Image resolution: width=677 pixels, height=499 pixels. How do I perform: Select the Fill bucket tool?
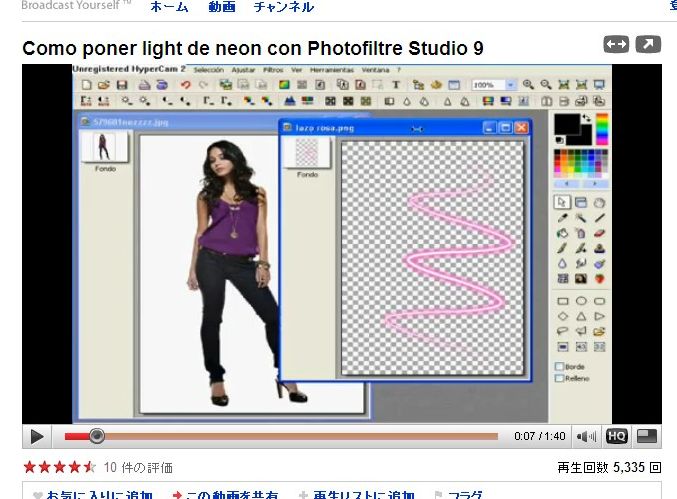(x=562, y=233)
